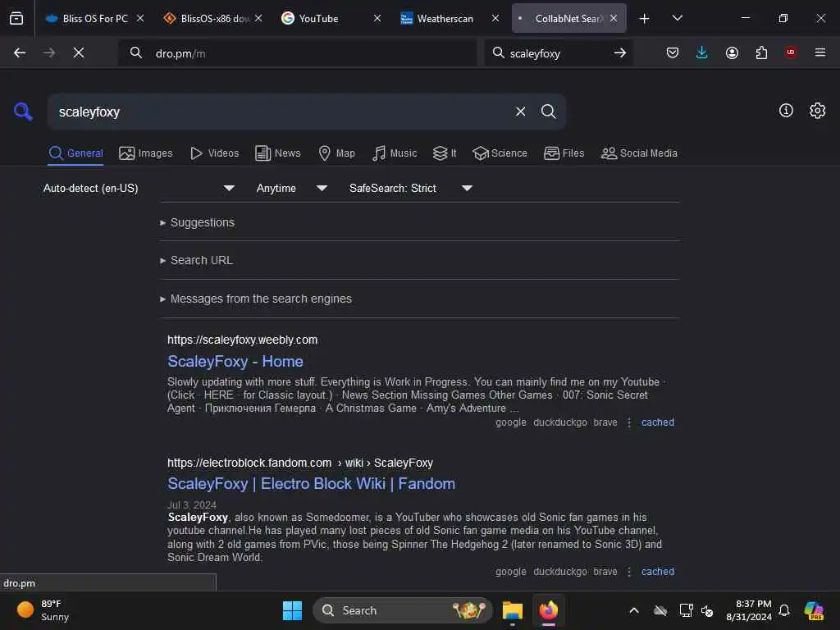Viewport: 840px width, 630px height.
Task: Open cached version of Fandom result
Action: tap(658, 572)
